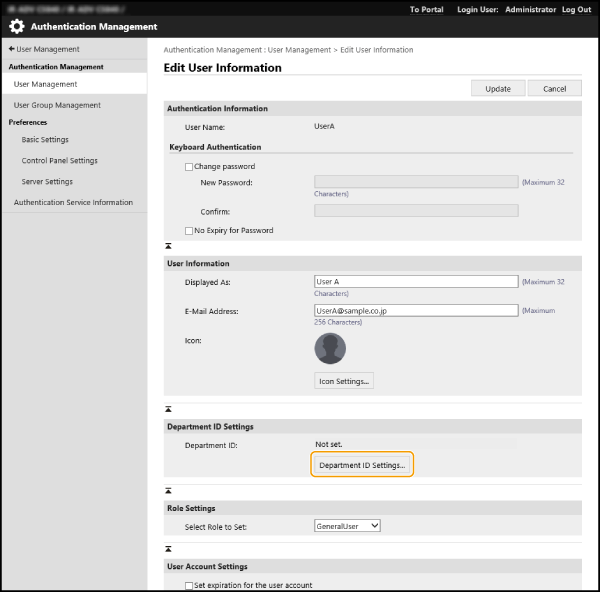Open Department ID Settings button
The image size is (600, 592).
pyautogui.click(x=362, y=465)
